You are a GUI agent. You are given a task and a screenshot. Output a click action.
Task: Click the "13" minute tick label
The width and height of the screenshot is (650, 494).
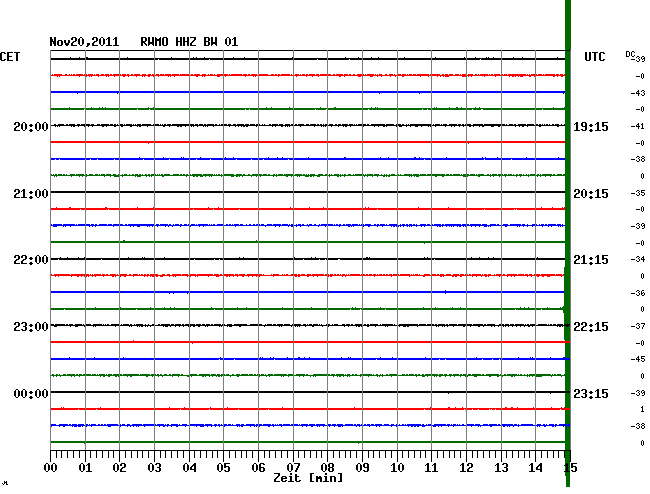coord(501,468)
